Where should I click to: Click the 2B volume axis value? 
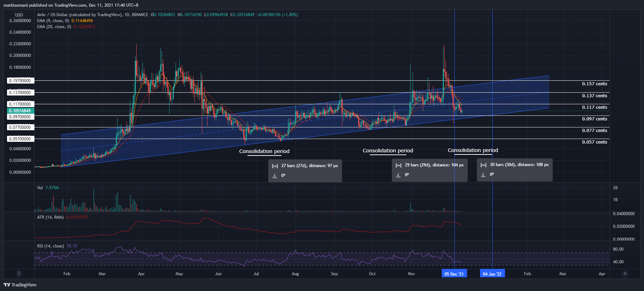click(615, 188)
